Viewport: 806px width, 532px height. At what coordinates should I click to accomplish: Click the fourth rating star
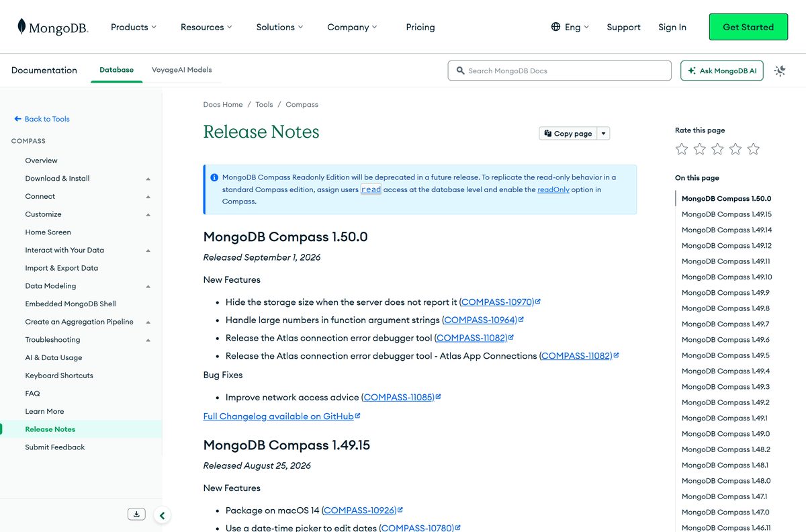[x=735, y=149]
